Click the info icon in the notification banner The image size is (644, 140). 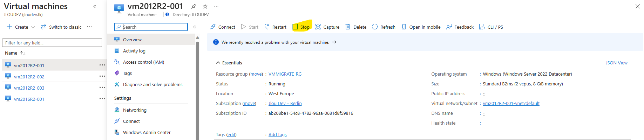point(216,42)
